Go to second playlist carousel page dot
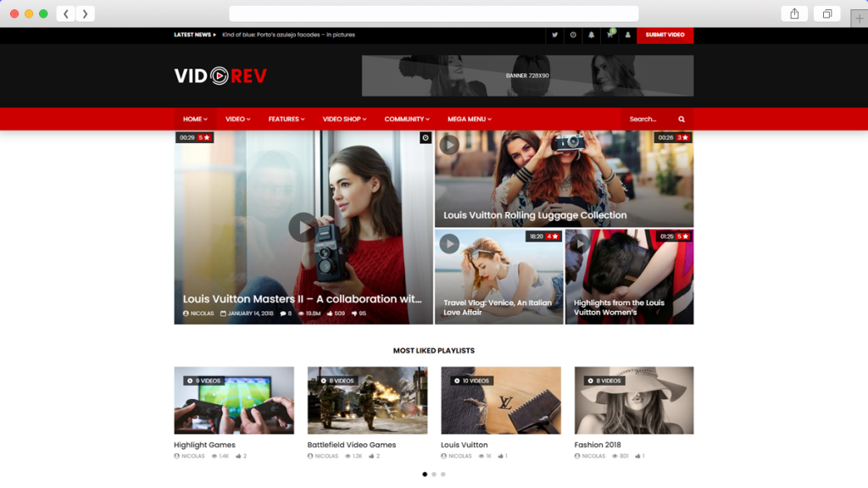868x488 pixels. (x=434, y=474)
